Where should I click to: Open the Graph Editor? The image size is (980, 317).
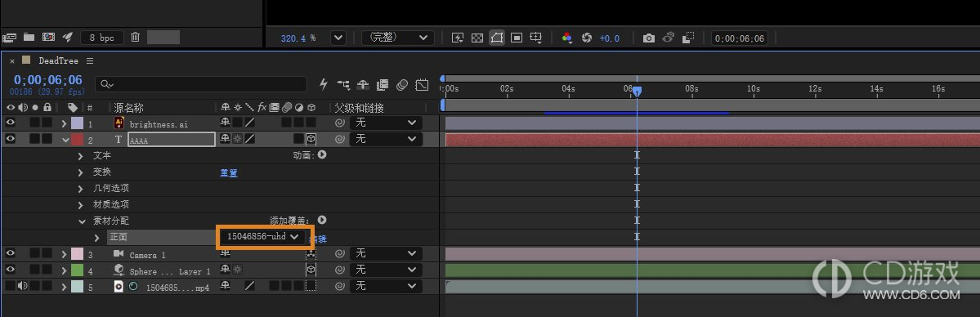coord(422,84)
